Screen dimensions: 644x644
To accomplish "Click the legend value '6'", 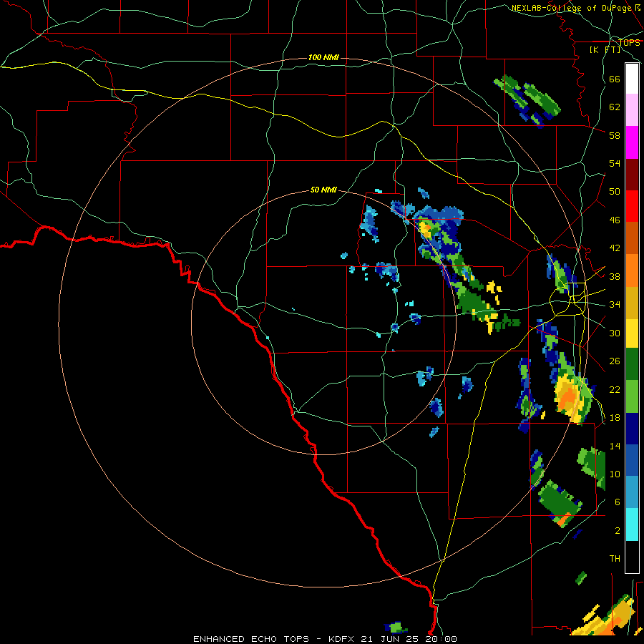I will [x=618, y=502].
